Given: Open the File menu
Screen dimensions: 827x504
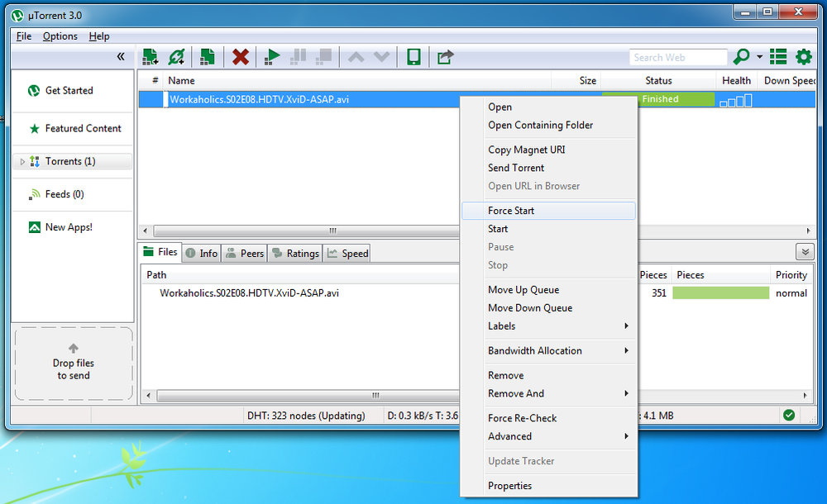Looking at the screenshot, I should [x=24, y=36].
